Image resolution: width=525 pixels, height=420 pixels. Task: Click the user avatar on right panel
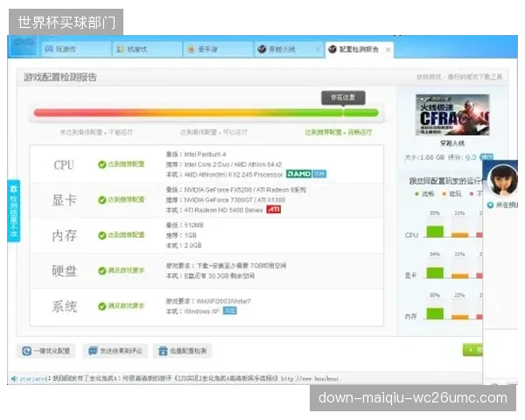[502, 180]
